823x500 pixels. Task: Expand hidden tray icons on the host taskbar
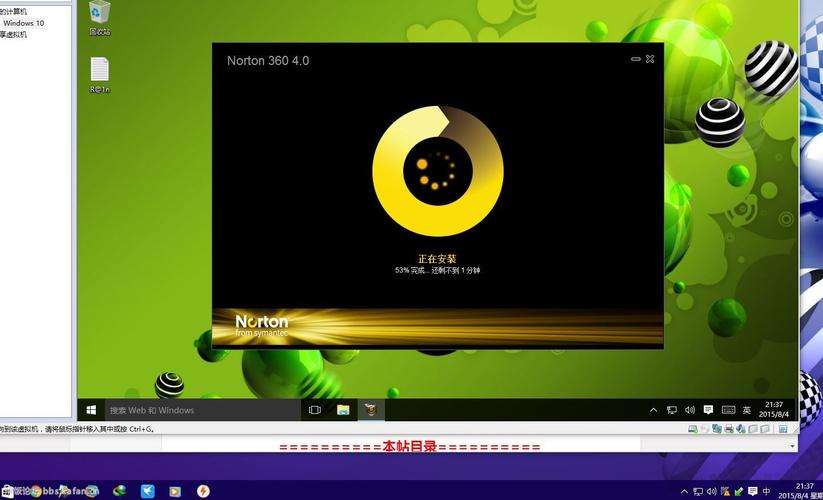coord(684,492)
